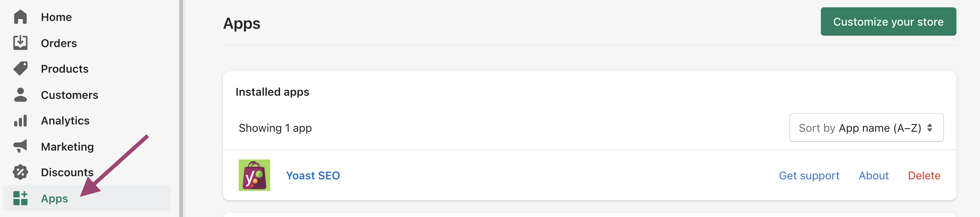This screenshot has height=217, width=980.
Task: Click the Yoast SEO app thumbnail
Action: point(254,176)
